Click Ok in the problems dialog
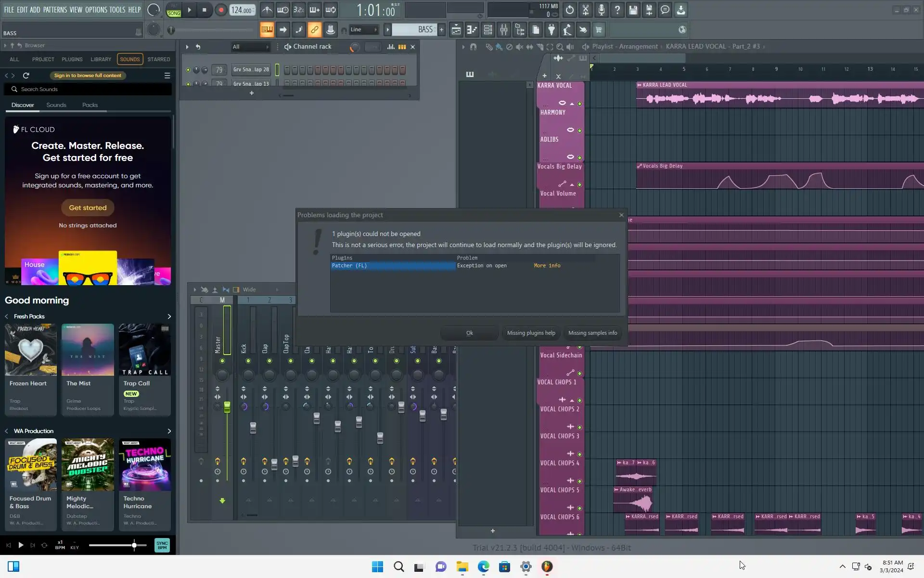Image resolution: width=924 pixels, height=578 pixels. [x=469, y=333]
